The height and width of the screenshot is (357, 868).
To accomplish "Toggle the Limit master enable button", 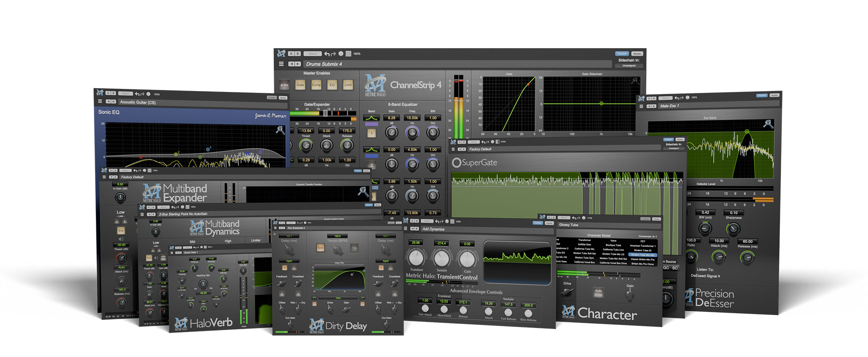I will 348,85.
